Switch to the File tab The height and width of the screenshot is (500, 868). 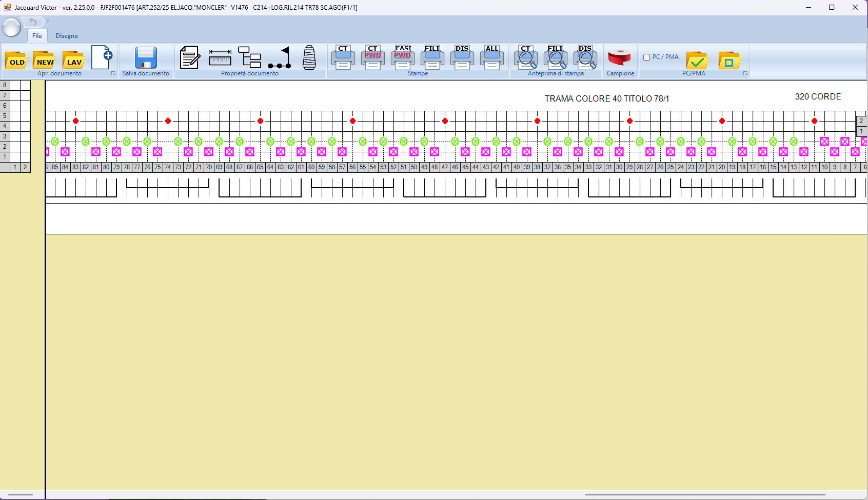point(37,36)
